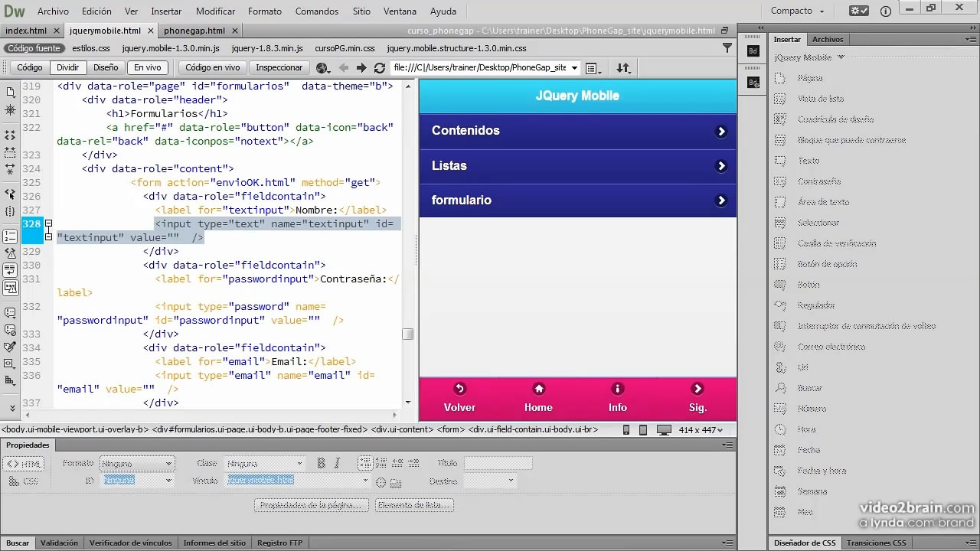980x551 pixels.
Task: Toggle Código en vivo button
Action: (212, 67)
